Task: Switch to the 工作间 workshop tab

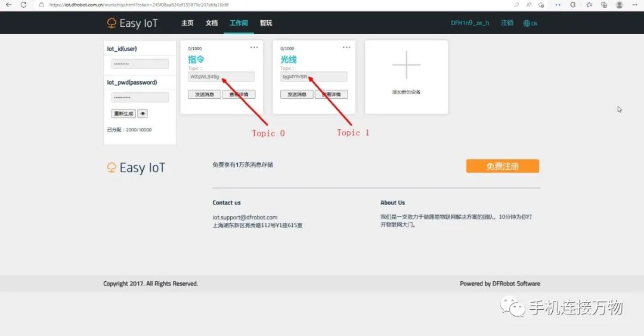Action: point(239,23)
